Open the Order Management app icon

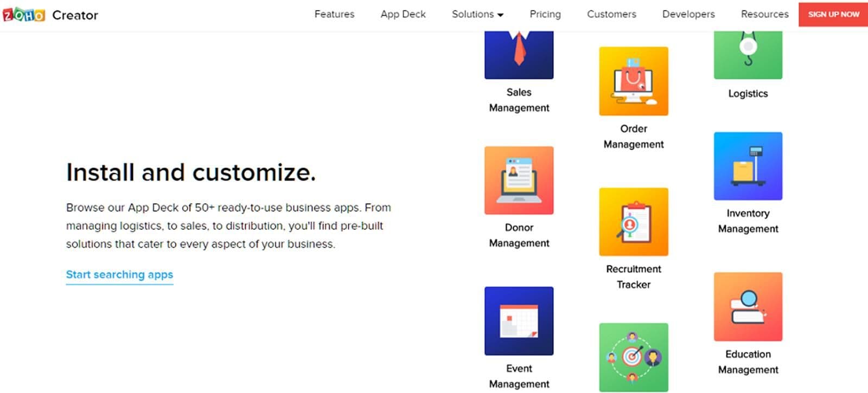[634, 81]
